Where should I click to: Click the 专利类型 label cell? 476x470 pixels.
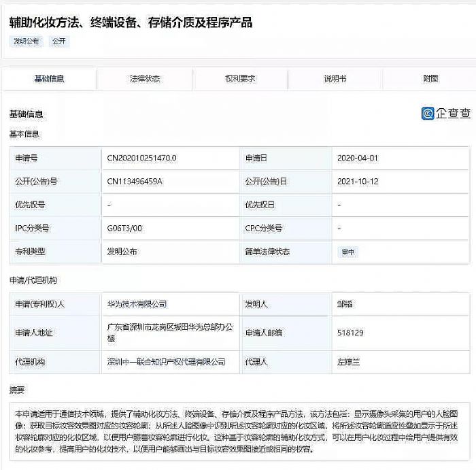click(56, 252)
